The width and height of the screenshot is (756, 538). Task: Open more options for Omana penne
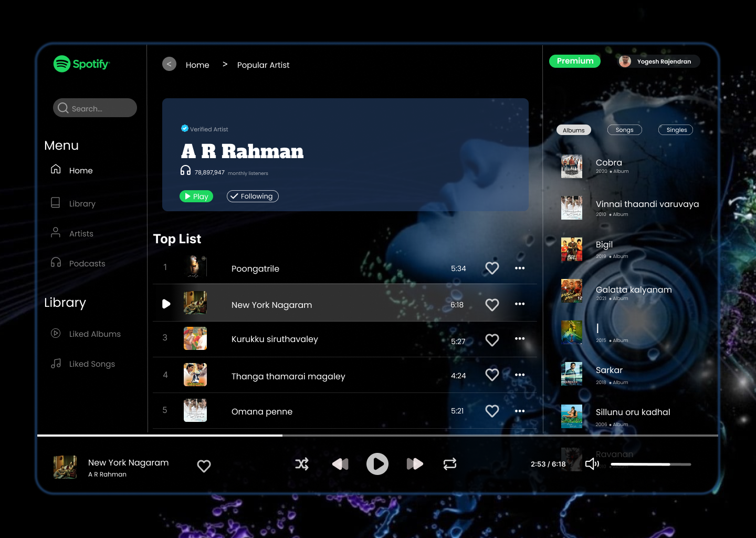(x=520, y=411)
